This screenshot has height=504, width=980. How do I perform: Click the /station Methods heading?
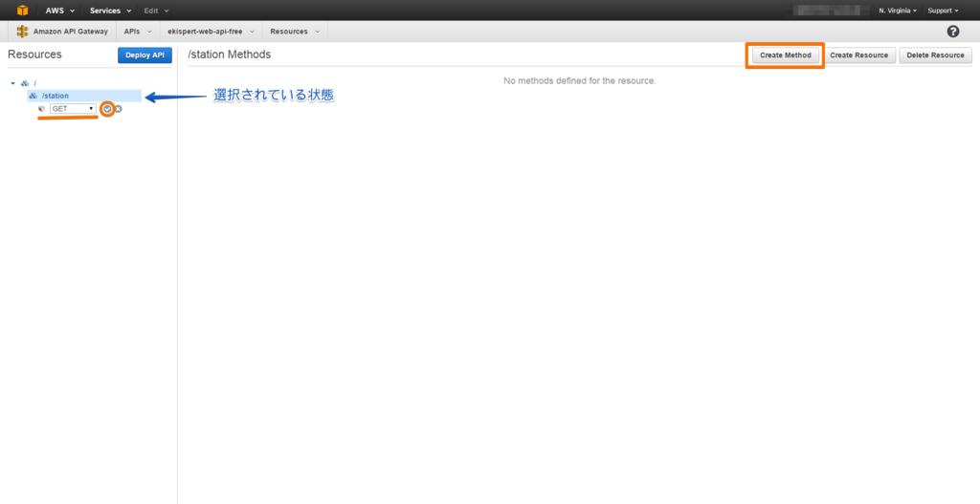(x=230, y=55)
